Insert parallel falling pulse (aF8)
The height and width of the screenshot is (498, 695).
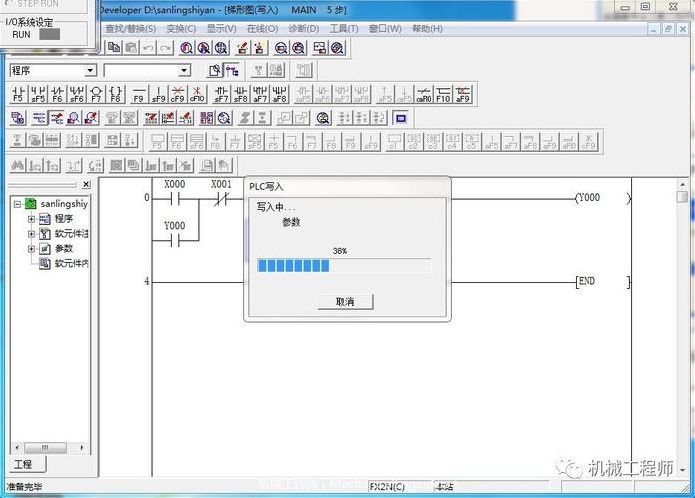pyautogui.click(x=279, y=94)
